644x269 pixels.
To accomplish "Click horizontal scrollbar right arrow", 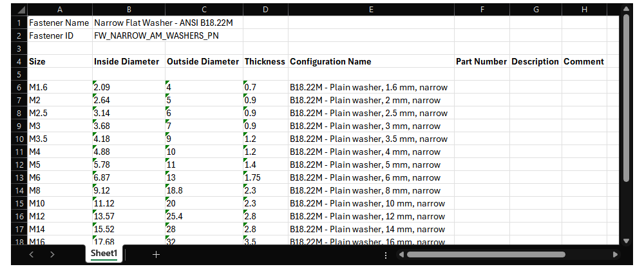I will pyautogui.click(x=615, y=255).
